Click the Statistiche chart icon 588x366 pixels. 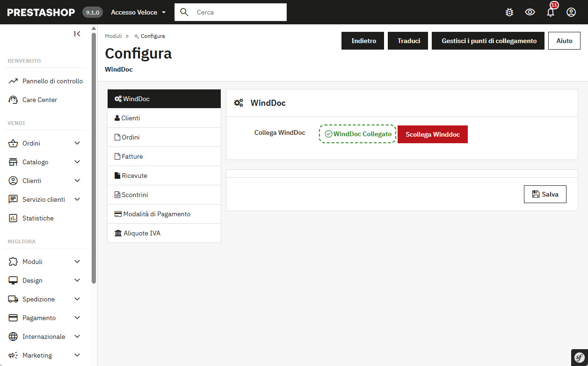click(x=13, y=218)
